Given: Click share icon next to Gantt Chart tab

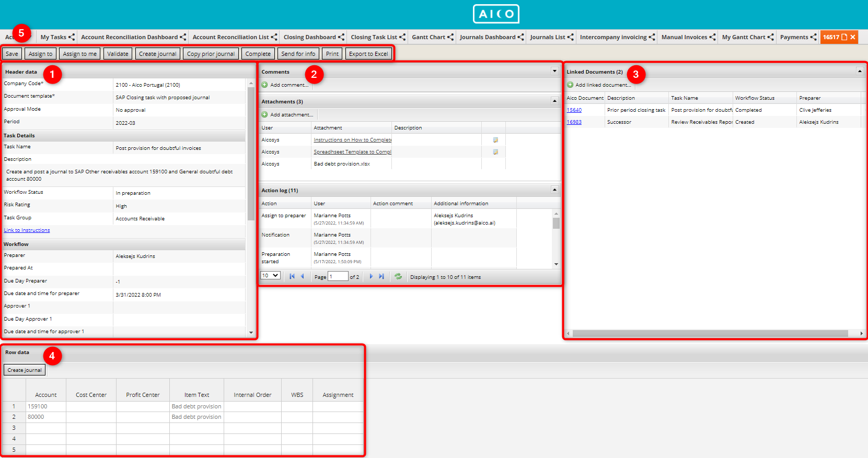Looking at the screenshot, I should pos(450,37).
